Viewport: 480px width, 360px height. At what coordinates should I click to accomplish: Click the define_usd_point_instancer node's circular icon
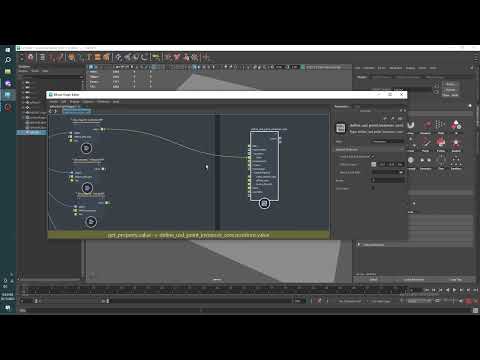pos(264,203)
